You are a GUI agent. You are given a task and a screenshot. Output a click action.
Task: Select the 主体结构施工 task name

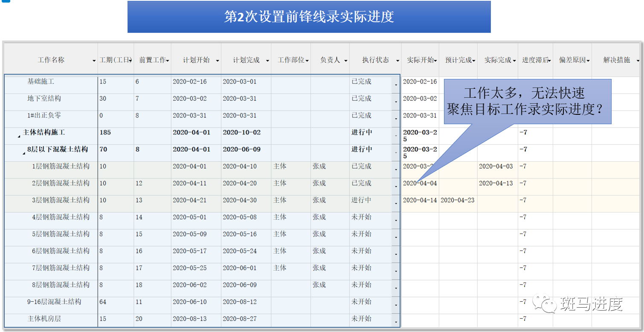pos(44,132)
